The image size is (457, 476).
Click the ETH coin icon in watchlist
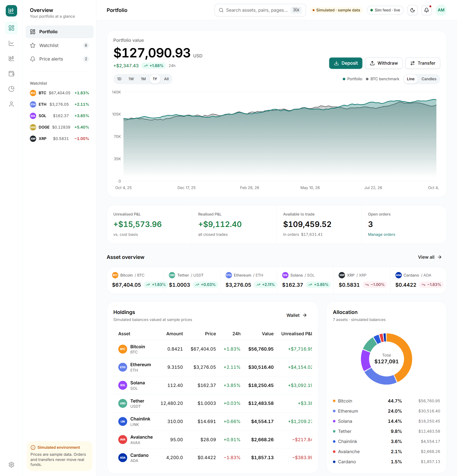[x=33, y=104]
